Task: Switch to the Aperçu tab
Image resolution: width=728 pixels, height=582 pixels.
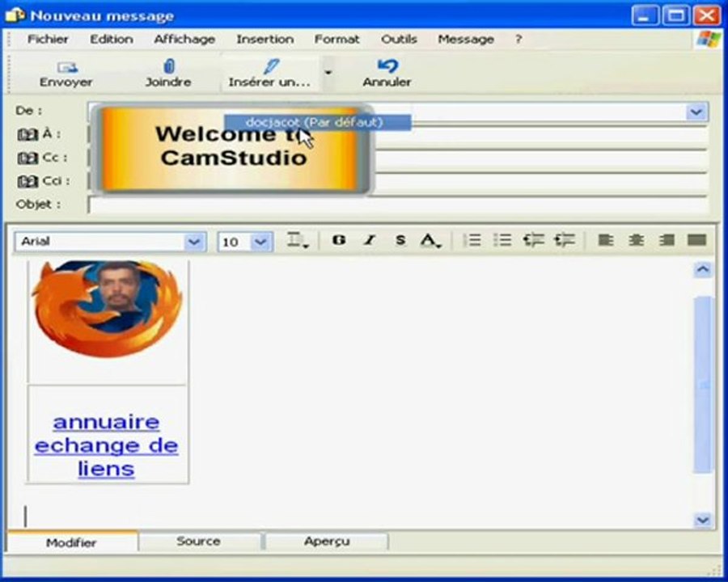Action: (x=327, y=541)
